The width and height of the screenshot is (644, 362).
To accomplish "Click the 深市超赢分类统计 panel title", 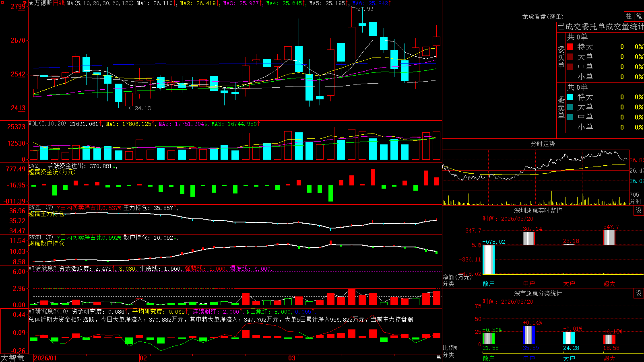I will pyautogui.click(x=538, y=293).
